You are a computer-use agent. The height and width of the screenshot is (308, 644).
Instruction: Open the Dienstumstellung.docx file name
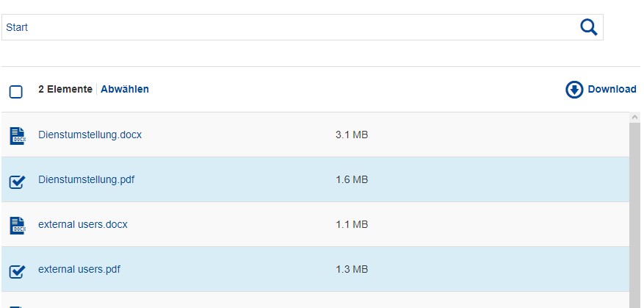tap(90, 135)
